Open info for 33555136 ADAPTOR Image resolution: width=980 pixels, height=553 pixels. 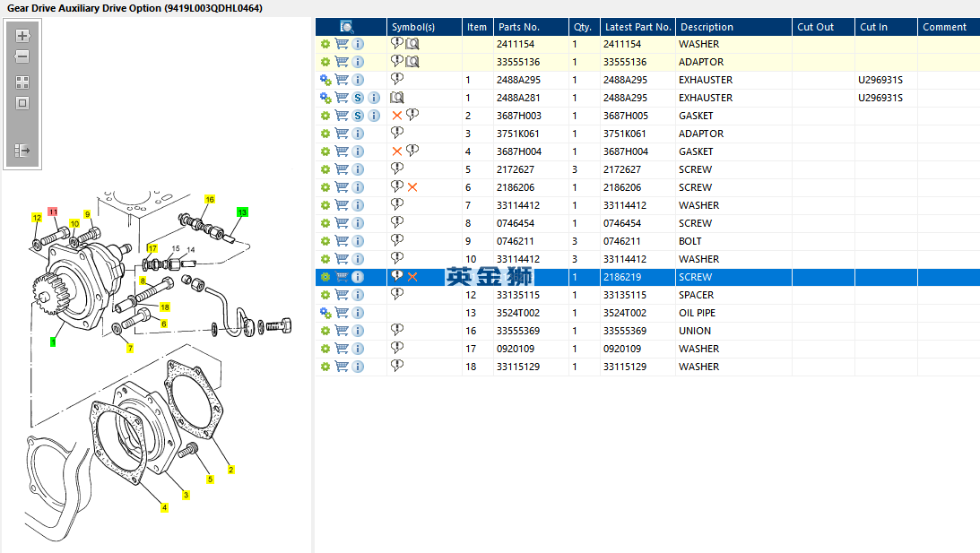click(x=358, y=62)
